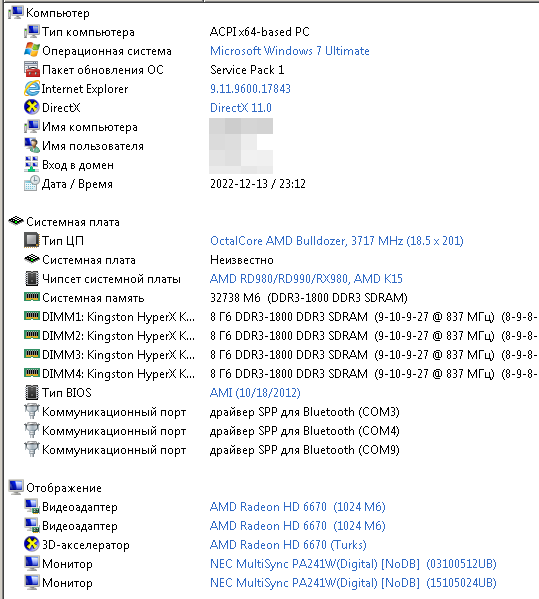Click the AMD Radeon HD 6670 (Turks) link
Screen dimensions: 539x599
288,545
